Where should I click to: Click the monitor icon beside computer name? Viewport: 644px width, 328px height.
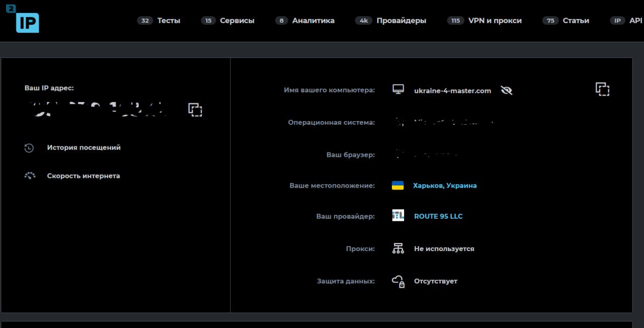click(x=398, y=90)
